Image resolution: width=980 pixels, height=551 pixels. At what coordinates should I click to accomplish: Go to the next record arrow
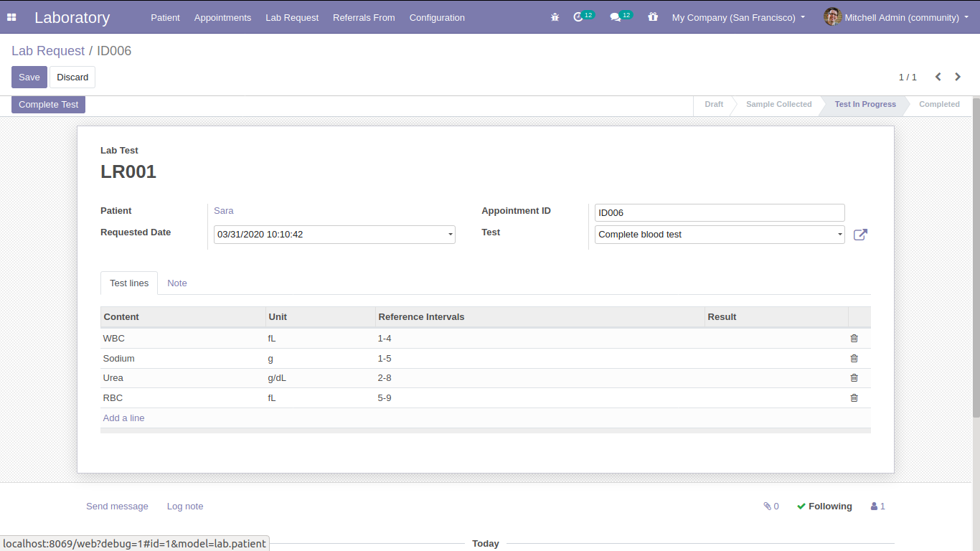tap(958, 77)
